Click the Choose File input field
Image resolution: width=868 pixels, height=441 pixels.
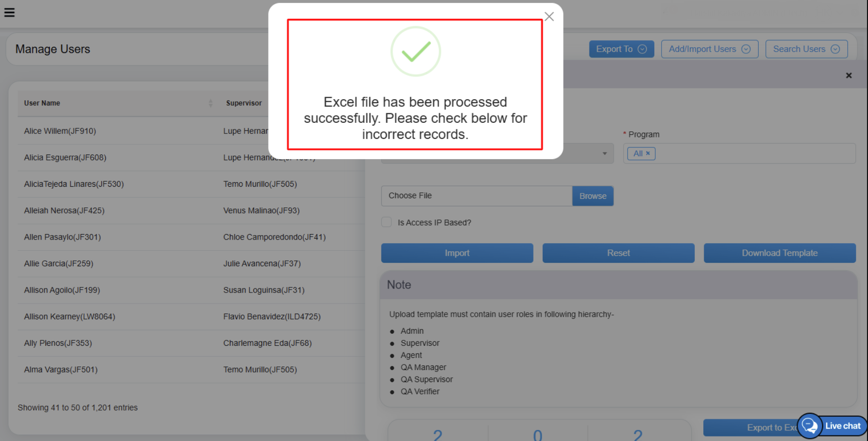click(x=476, y=196)
